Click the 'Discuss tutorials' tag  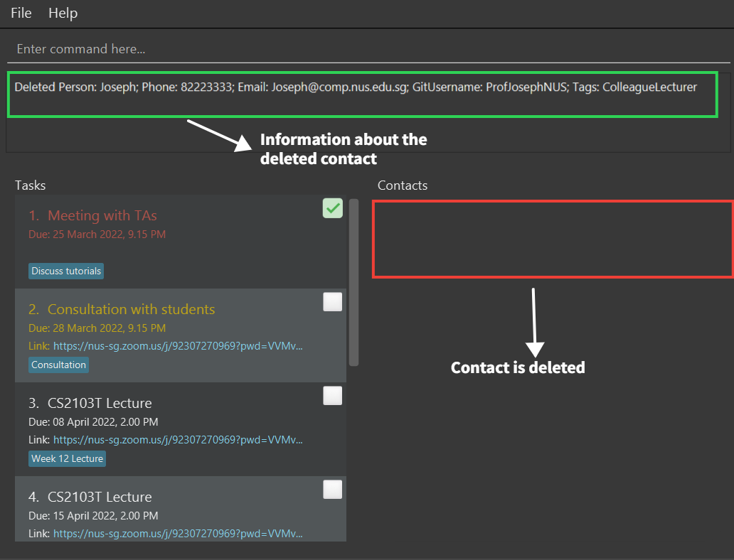coord(66,271)
